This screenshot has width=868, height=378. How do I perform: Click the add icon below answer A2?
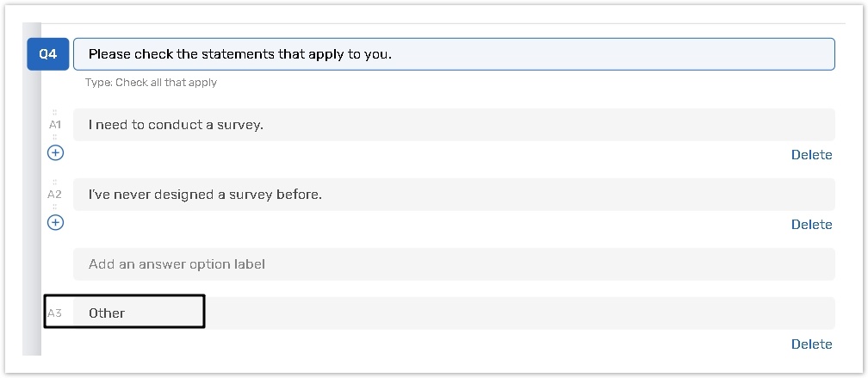(x=55, y=222)
